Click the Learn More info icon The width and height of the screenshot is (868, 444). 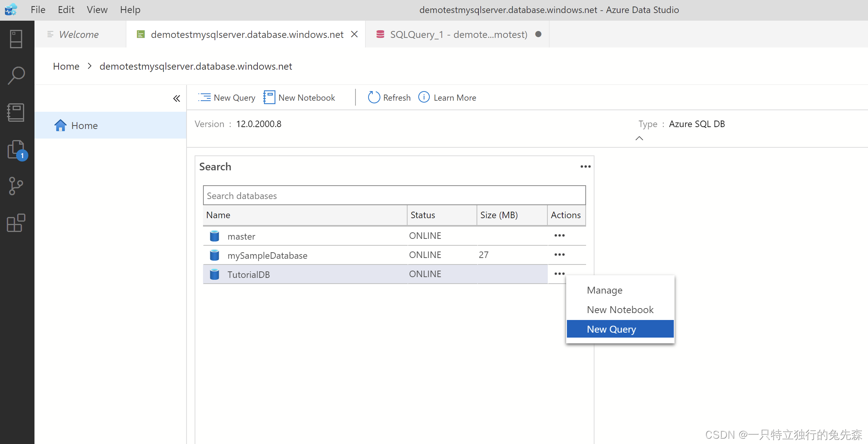[424, 97]
